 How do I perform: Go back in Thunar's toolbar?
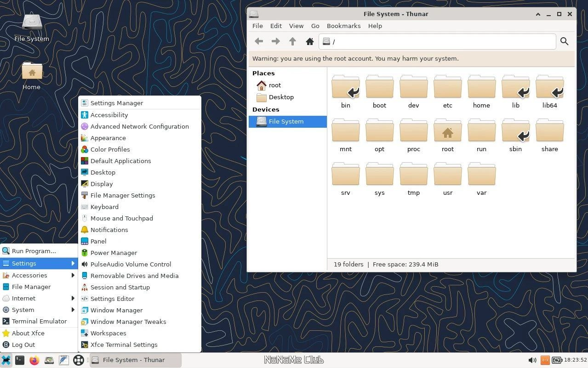point(259,41)
